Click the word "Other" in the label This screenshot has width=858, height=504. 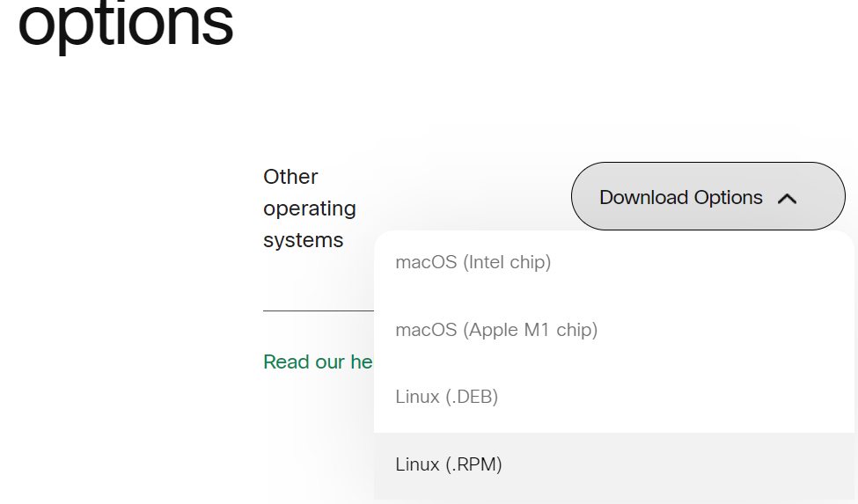coord(290,177)
